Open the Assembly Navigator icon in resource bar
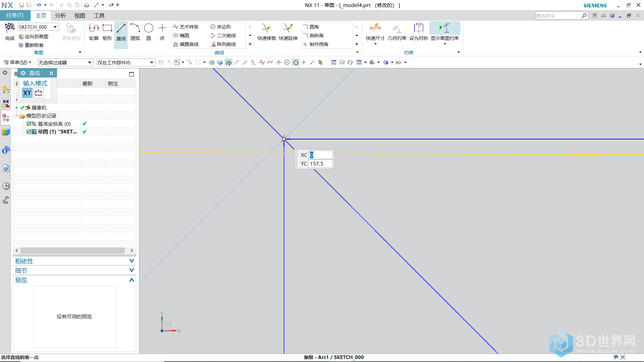 click(x=6, y=89)
